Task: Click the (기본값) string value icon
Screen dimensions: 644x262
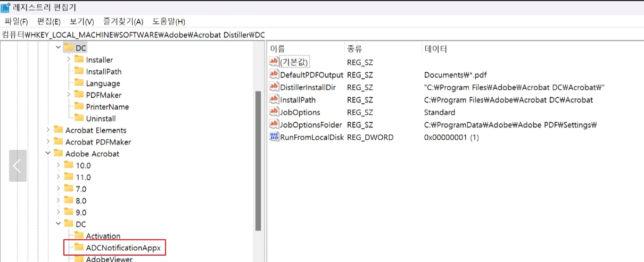Action: pyautogui.click(x=274, y=62)
